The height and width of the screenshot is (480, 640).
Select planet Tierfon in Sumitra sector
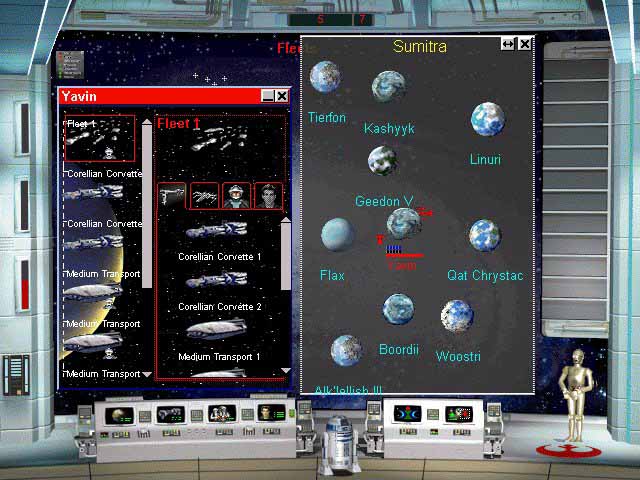[x=325, y=77]
